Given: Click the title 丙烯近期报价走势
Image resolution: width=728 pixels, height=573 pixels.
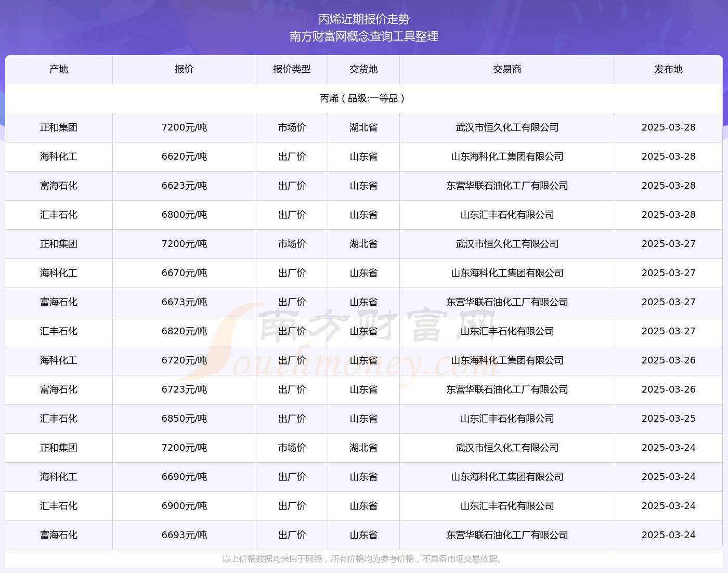Looking at the screenshot, I should 364,19.
